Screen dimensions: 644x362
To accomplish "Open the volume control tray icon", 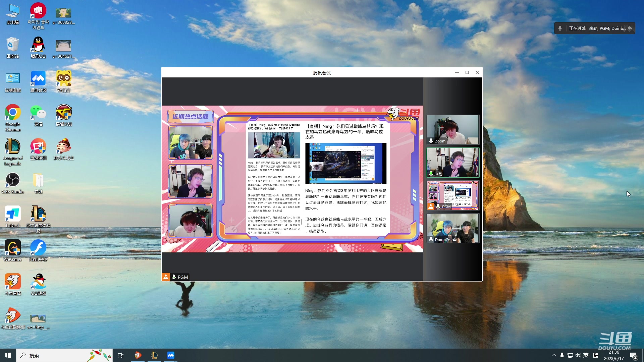I will coord(578,355).
